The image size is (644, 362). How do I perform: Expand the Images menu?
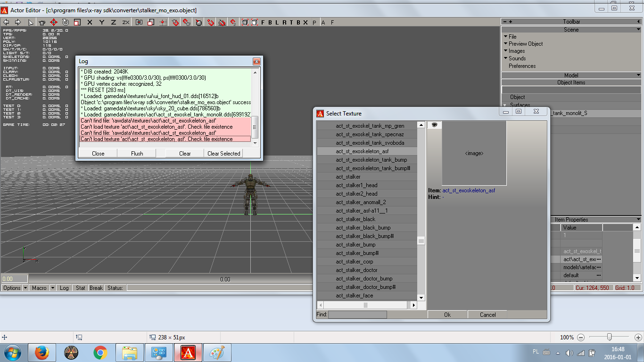point(517,51)
